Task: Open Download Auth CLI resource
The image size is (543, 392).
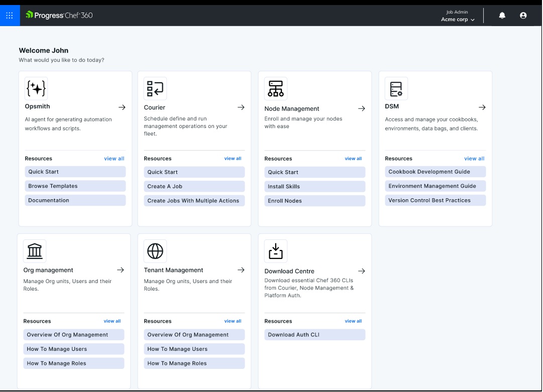Action: [x=315, y=335]
